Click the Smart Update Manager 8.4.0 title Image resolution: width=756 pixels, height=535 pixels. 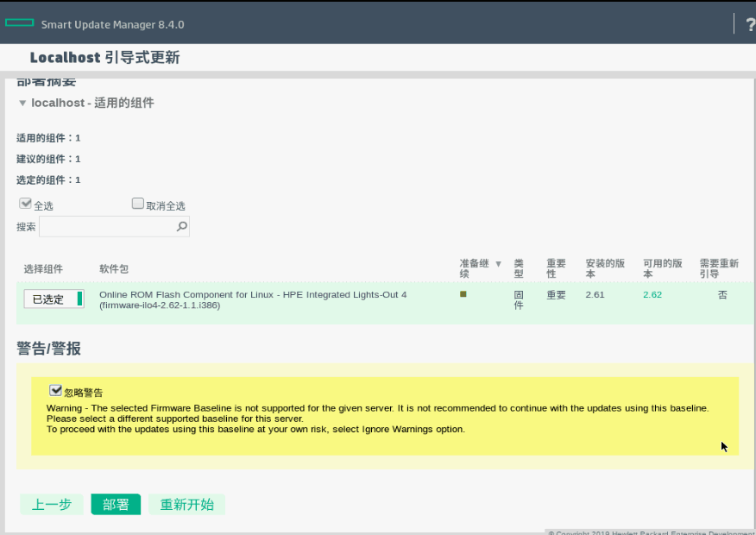112,24
